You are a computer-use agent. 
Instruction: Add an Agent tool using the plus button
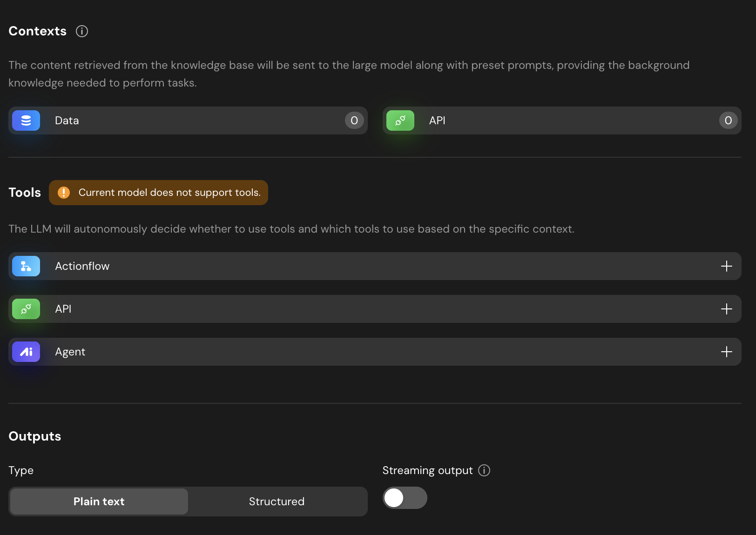coord(726,352)
